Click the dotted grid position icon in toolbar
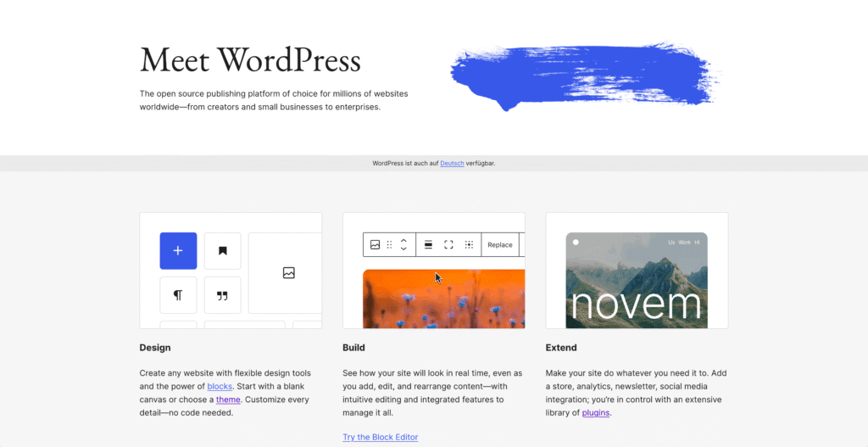Screen dimensions: 868x447 (x=469, y=245)
